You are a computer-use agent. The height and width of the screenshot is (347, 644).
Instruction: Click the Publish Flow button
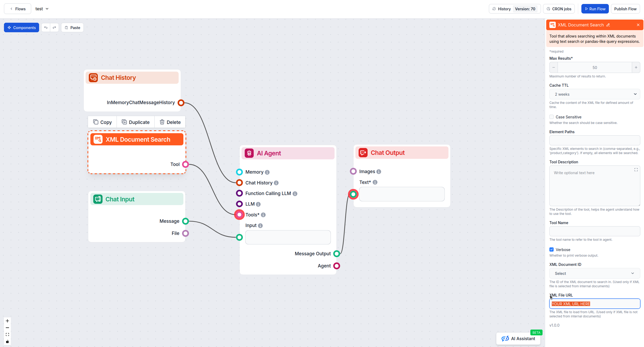pyautogui.click(x=625, y=9)
